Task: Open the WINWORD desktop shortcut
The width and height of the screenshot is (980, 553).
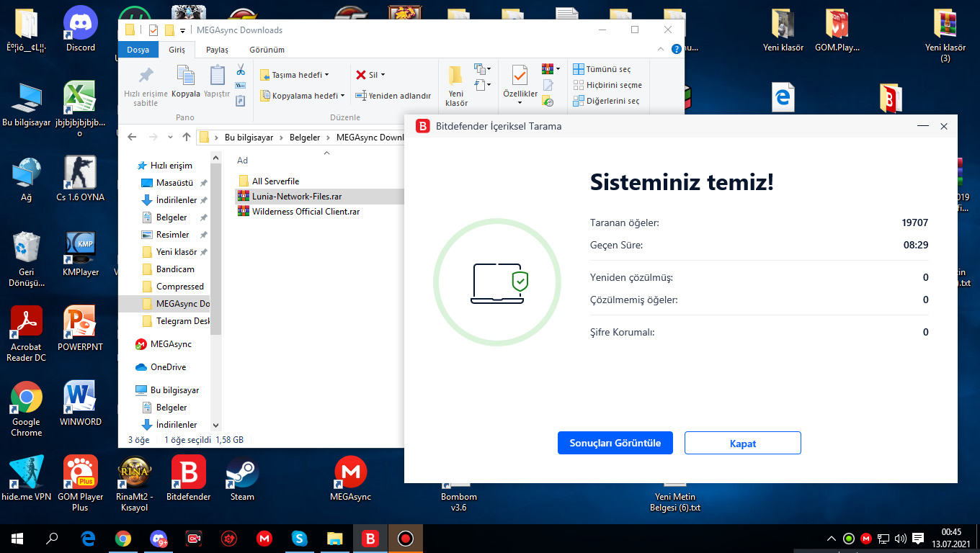Action: (81, 404)
